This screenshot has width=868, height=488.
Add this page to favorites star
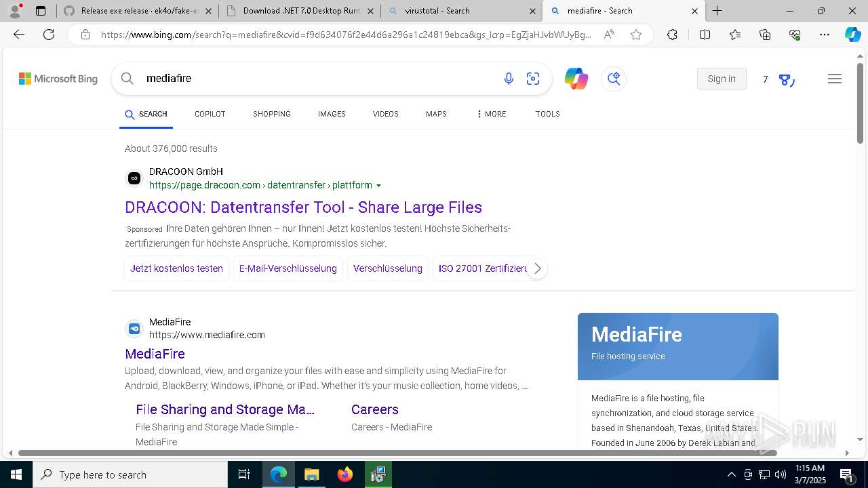click(x=636, y=35)
